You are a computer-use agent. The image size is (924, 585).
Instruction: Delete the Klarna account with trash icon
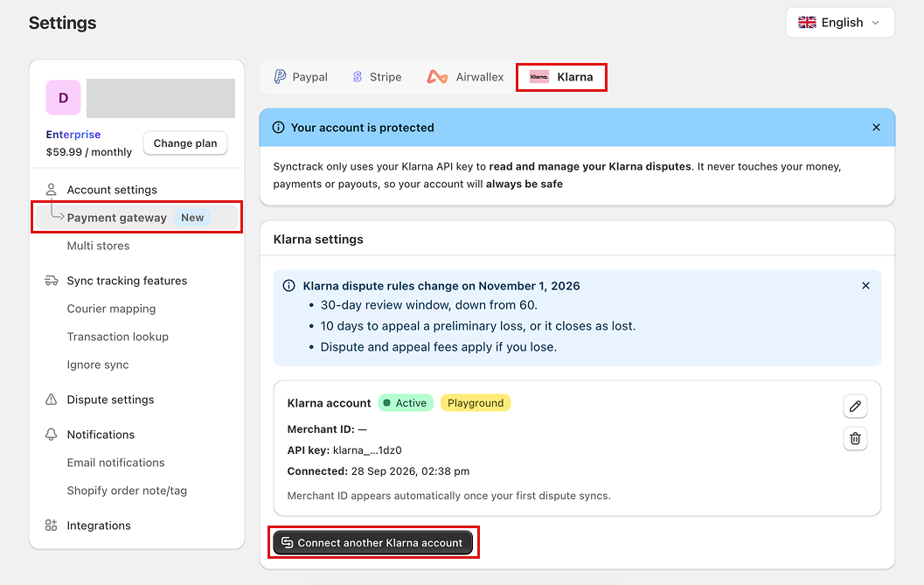pos(855,438)
